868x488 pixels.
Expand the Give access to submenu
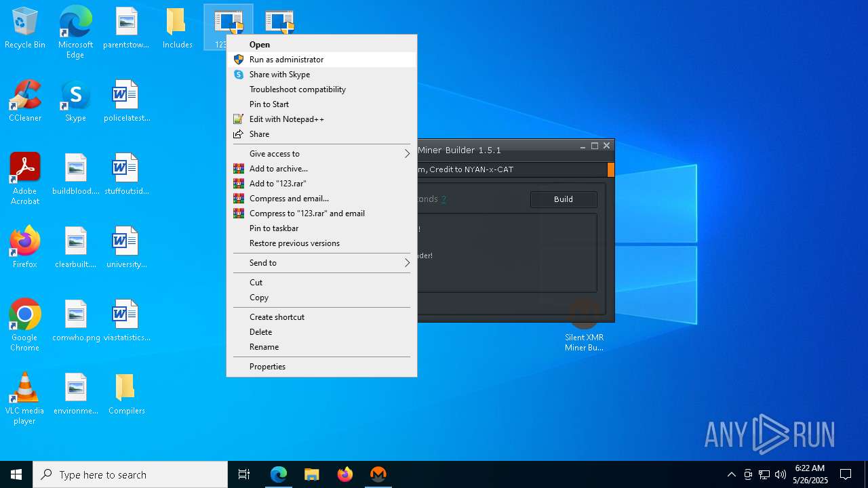coord(321,154)
